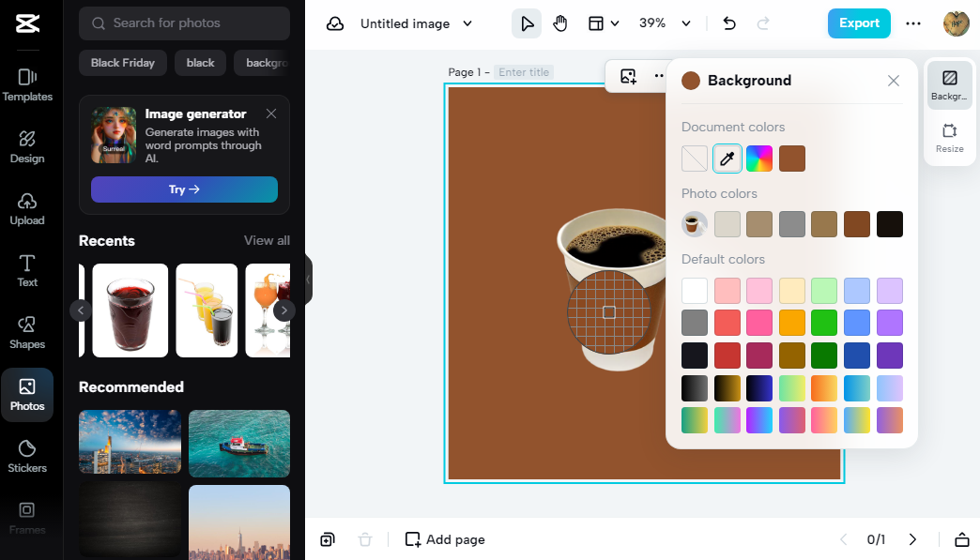Choose the red boat on sea photo

pos(239,444)
